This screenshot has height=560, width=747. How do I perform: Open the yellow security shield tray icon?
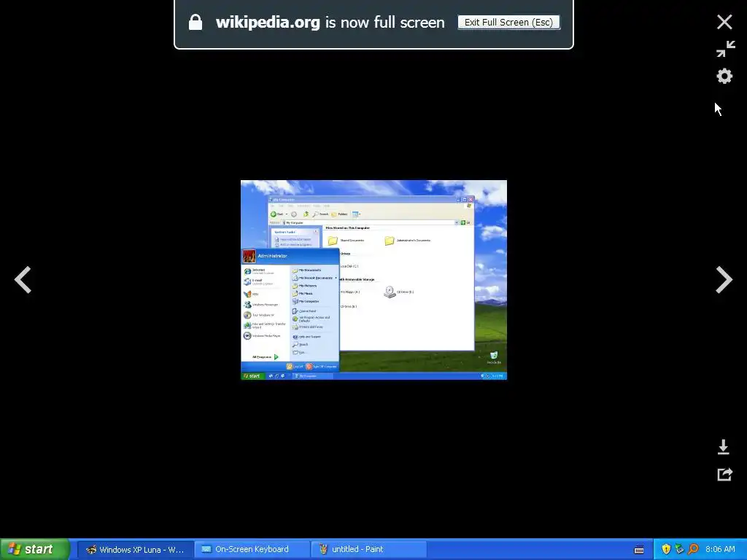(666, 549)
